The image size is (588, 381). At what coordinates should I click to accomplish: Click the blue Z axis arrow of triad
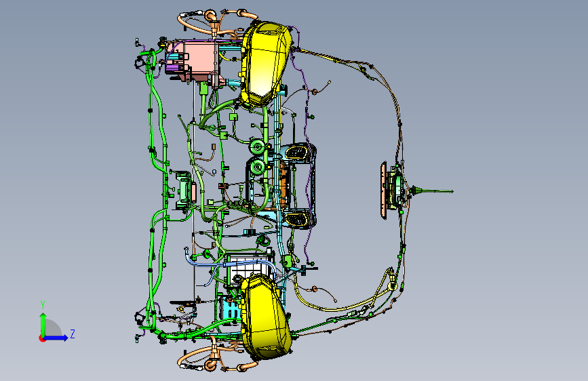click(56, 338)
